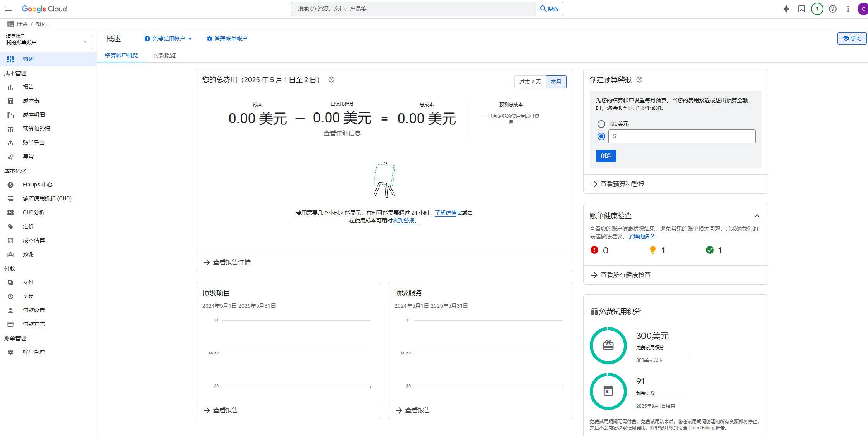This screenshot has height=436, width=868.
Task: Click the three-dot more options icon
Action: 848,9
